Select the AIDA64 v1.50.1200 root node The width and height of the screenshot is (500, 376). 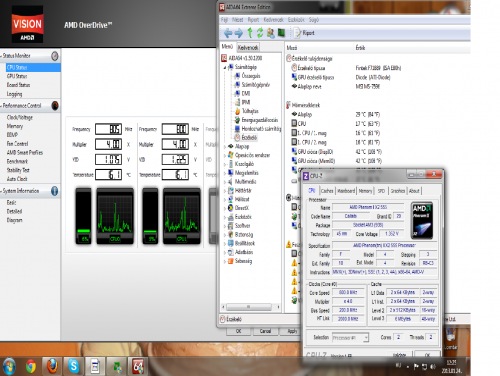pos(242,58)
